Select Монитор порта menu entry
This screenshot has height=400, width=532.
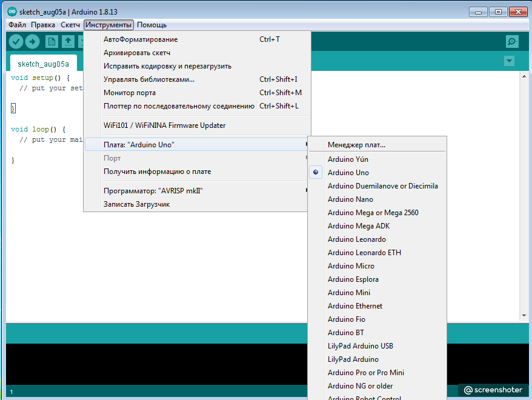click(130, 93)
